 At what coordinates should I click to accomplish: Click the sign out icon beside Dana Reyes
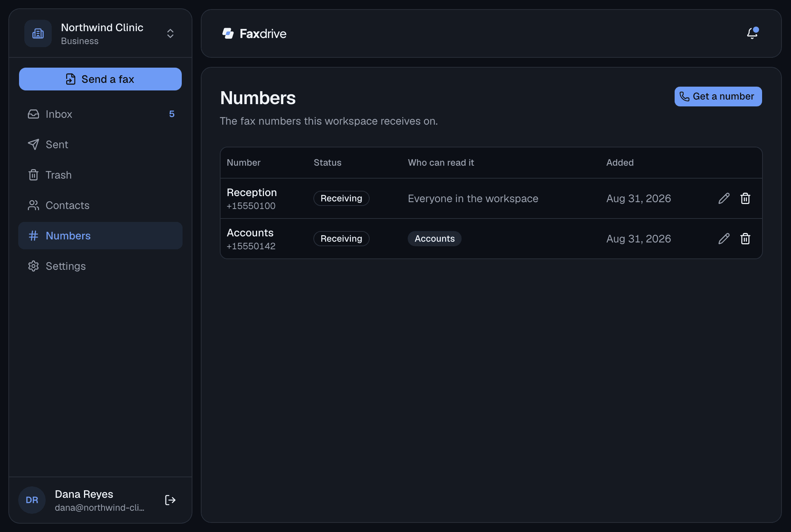pyautogui.click(x=170, y=500)
